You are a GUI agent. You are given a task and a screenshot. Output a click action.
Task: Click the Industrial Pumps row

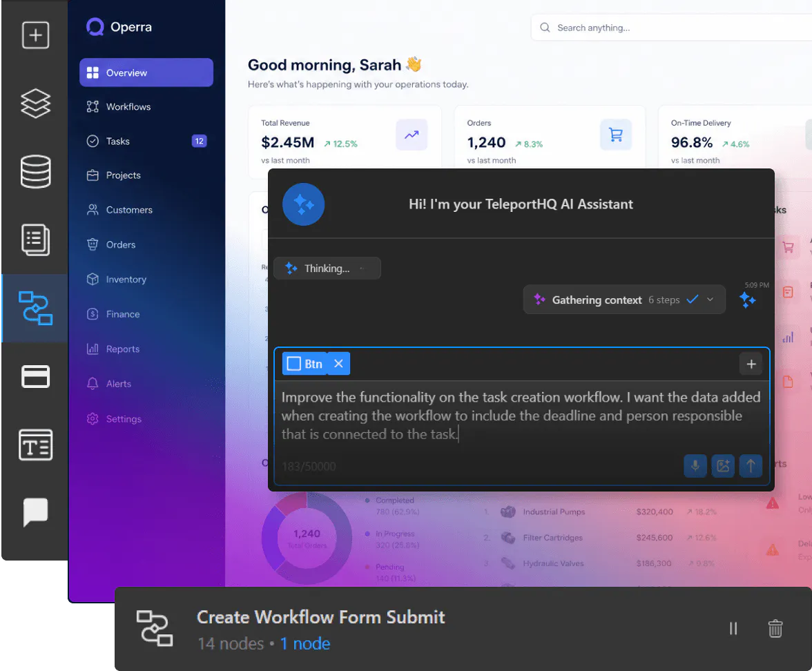click(x=599, y=512)
